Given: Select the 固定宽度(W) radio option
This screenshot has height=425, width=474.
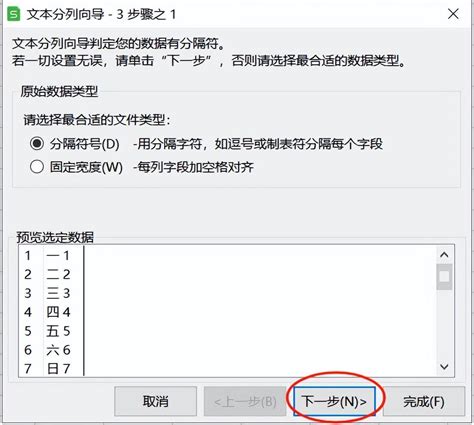Looking at the screenshot, I should 37,167.
